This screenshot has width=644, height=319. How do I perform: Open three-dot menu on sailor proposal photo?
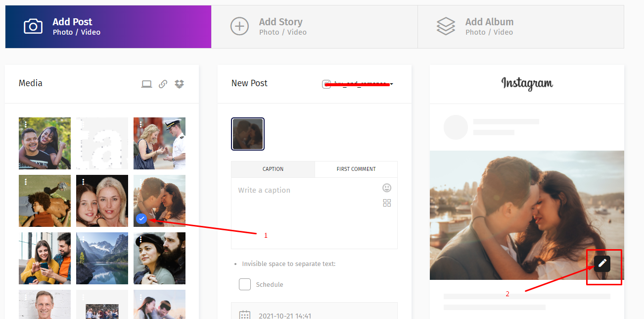point(140,124)
